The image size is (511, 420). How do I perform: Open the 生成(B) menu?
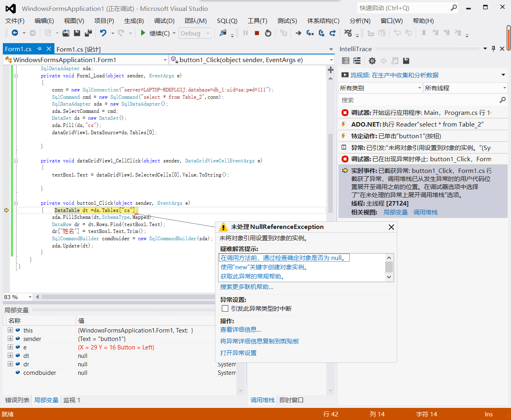134,21
